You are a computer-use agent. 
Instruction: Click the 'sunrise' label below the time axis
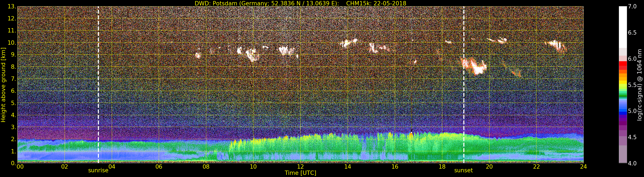[98, 171]
